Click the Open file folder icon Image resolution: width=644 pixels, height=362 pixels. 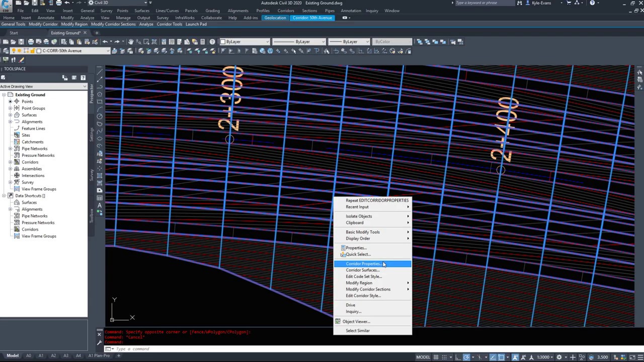[14, 42]
